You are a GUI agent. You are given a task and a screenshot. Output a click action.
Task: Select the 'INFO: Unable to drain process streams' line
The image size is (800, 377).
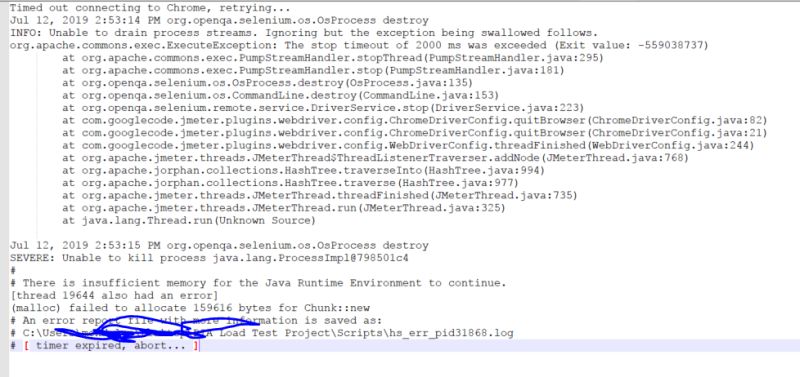(304, 33)
